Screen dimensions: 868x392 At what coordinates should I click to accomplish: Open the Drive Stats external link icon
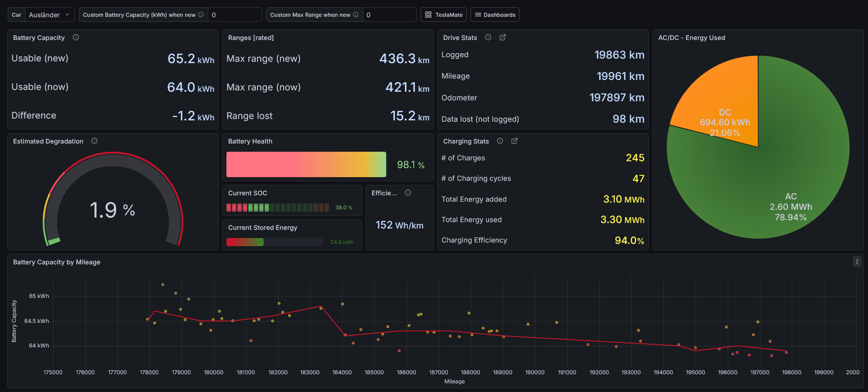coord(503,38)
